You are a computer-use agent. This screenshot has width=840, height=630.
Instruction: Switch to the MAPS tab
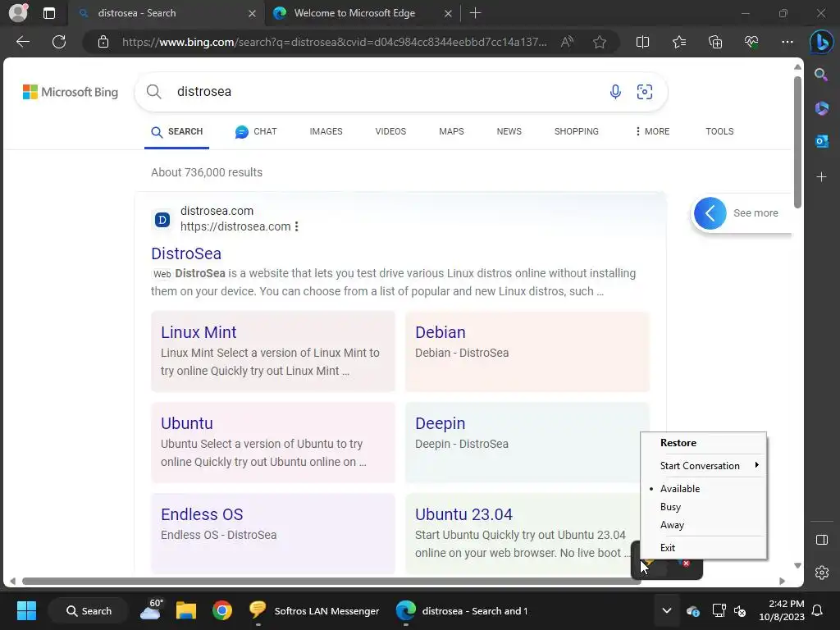[452, 131]
